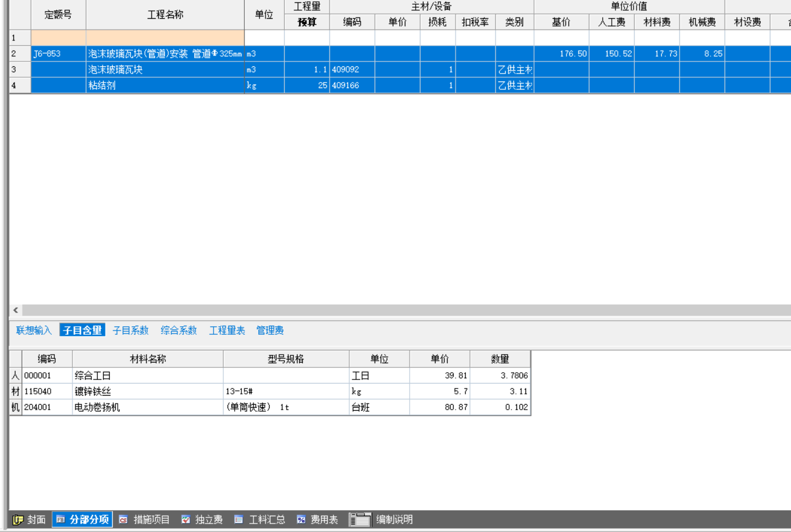Switch to 子目系数 panel tab

(130, 331)
